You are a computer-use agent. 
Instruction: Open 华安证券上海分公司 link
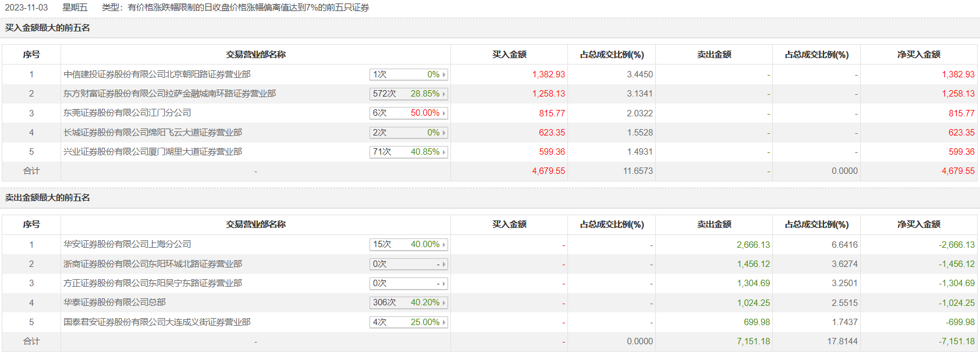click(127, 244)
